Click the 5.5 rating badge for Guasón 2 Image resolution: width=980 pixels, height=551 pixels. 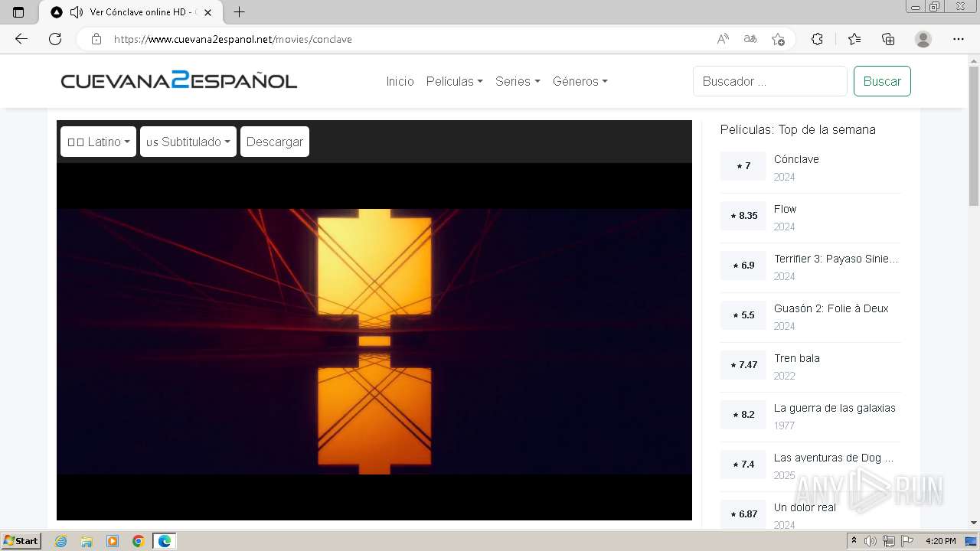[x=743, y=315]
